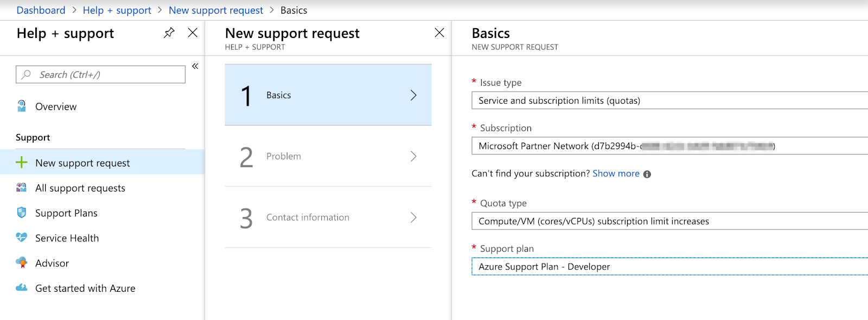
Task: Click the Advisor icon
Action: [22, 263]
